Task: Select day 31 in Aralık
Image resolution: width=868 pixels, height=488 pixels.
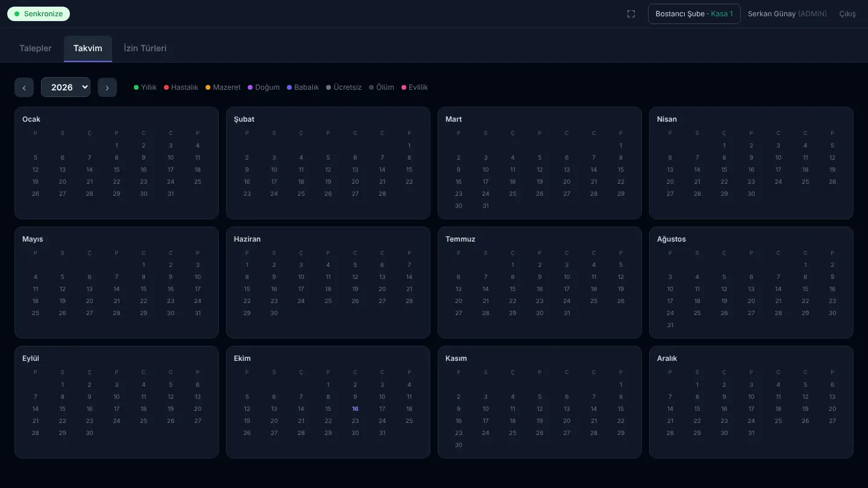Action: [x=751, y=433]
